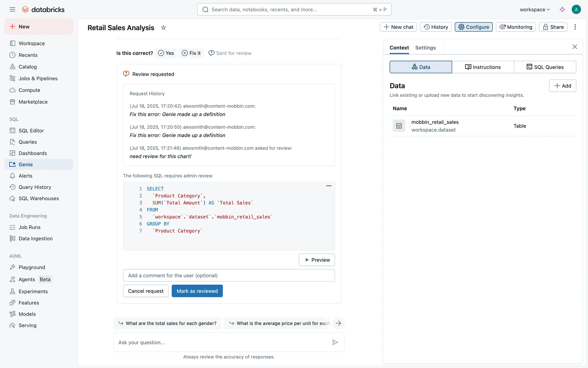Image resolution: width=588 pixels, height=368 pixels.
Task: Click the user avatar icon
Action: coord(576,10)
